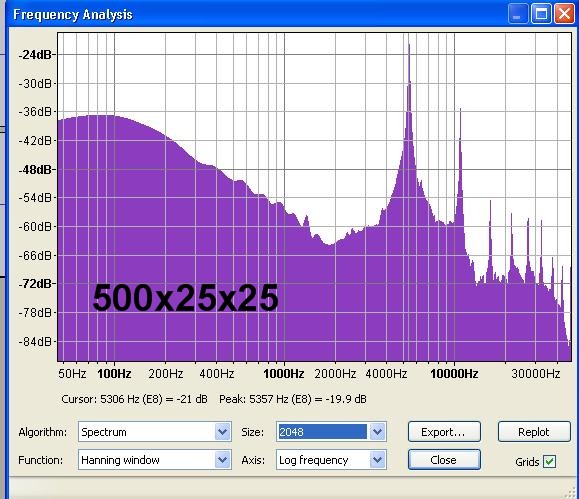Minimize the Frequency Analysis window
The height and width of the screenshot is (499, 579).
pyautogui.click(x=518, y=14)
